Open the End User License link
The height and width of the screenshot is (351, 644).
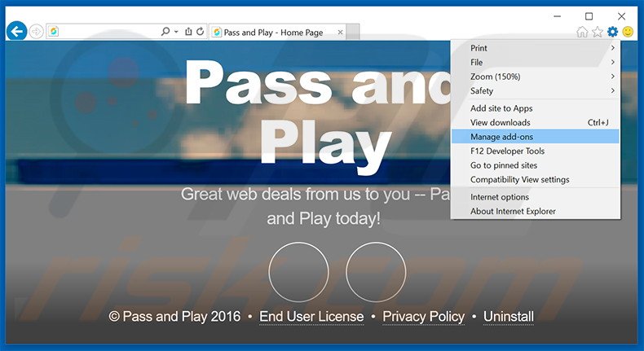[311, 317]
